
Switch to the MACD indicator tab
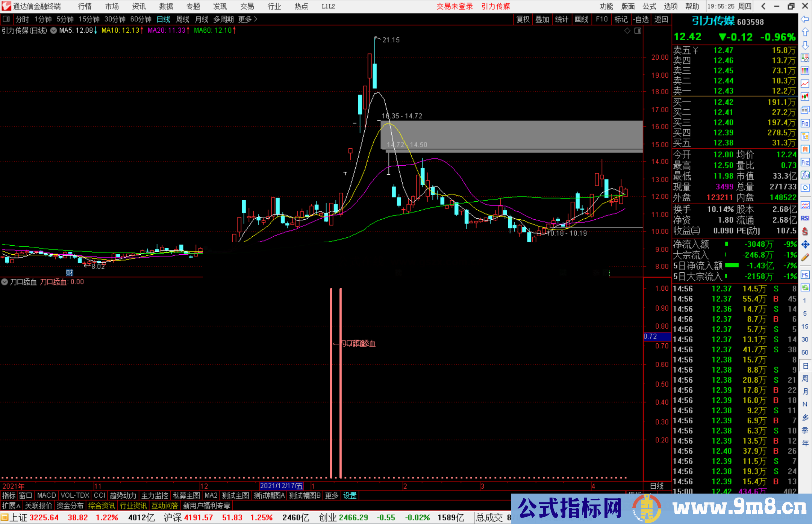pos(46,495)
